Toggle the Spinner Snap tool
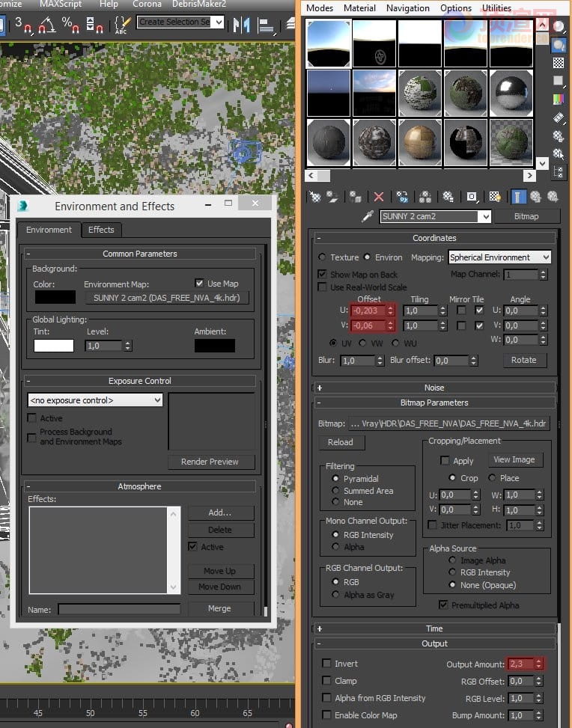This screenshot has height=728, width=572. click(94, 24)
